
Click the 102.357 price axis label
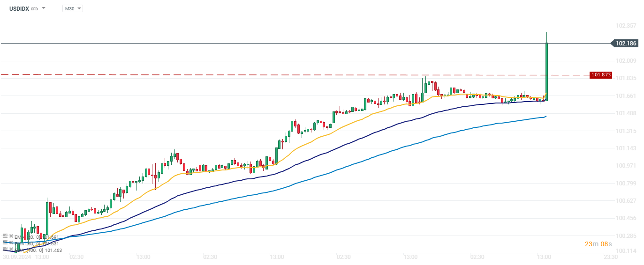tap(625, 26)
